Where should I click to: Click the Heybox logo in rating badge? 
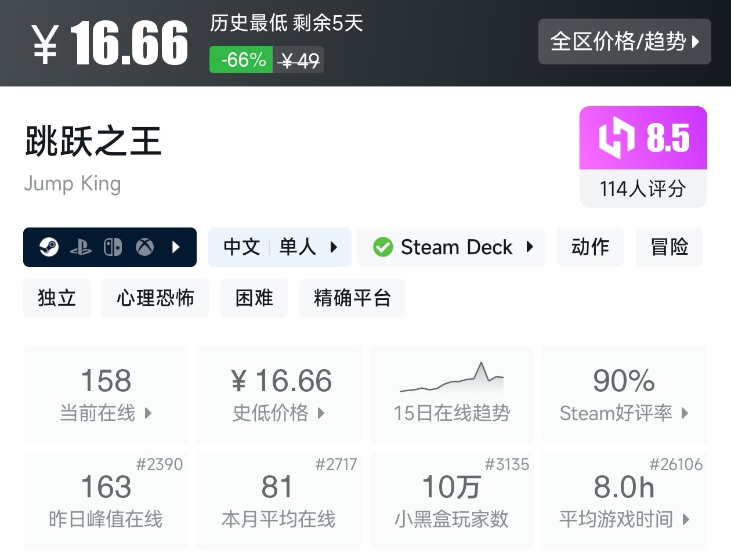coord(617,138)
